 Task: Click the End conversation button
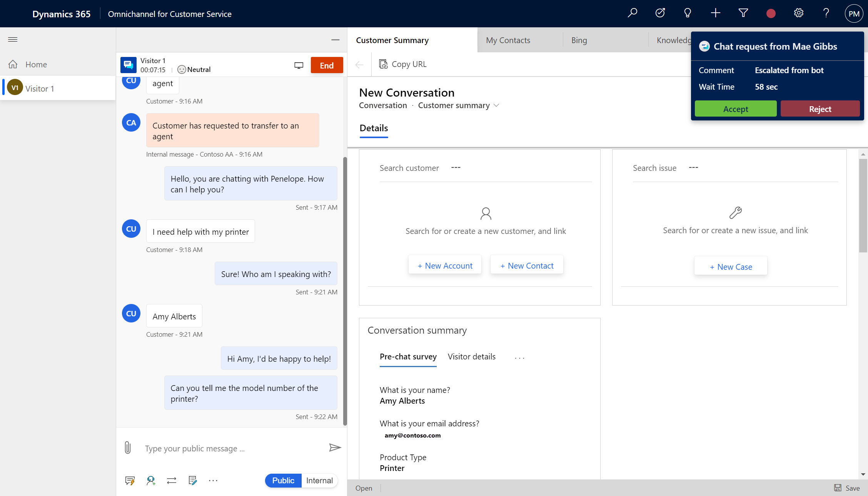tap(327, 65)
